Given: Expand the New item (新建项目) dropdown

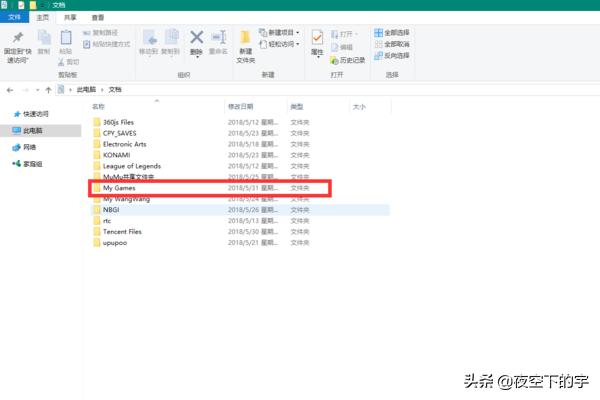Looking at the screenshot, I should point(281,32).
